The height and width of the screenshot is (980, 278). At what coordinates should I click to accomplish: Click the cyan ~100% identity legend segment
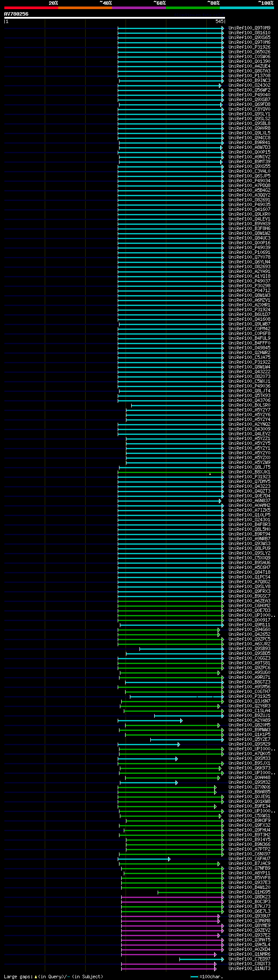click(x=247, y=8)
